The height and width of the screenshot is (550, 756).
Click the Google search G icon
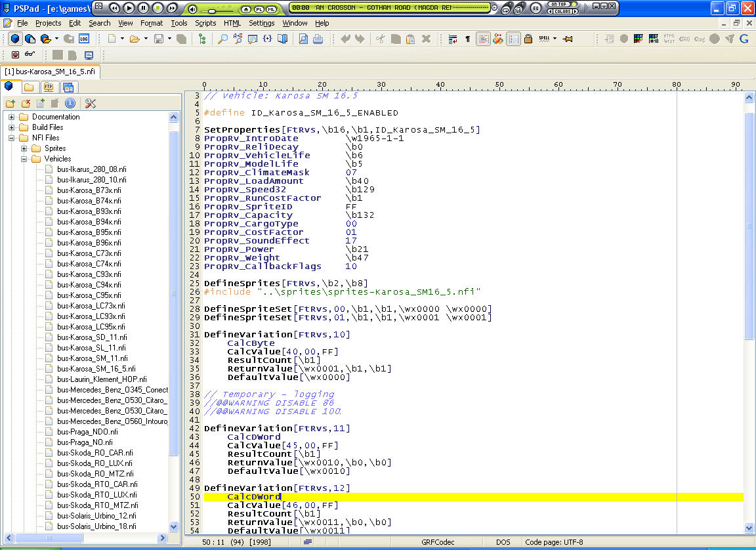point(744,39)
